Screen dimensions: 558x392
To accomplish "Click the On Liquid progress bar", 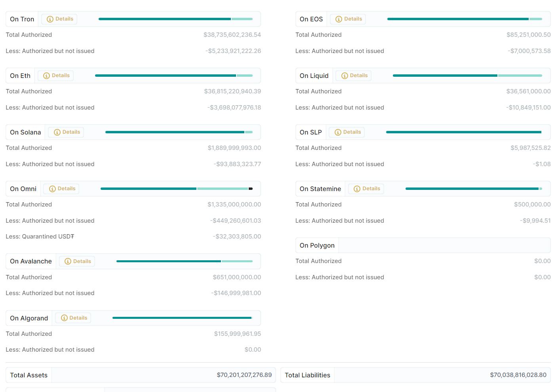I will click(x=467, y=76).
